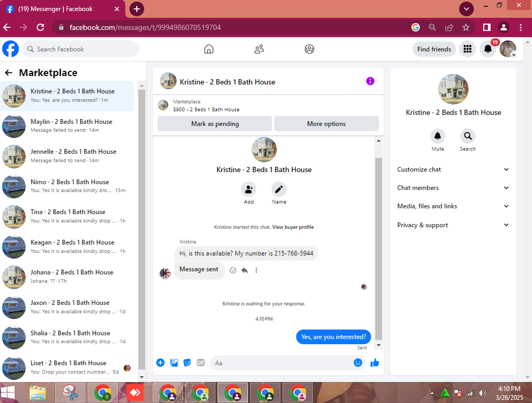Image resolution: width=532 pixels, height=403 pixels.
Task: Expand Customize chat section
Action: 453,169
